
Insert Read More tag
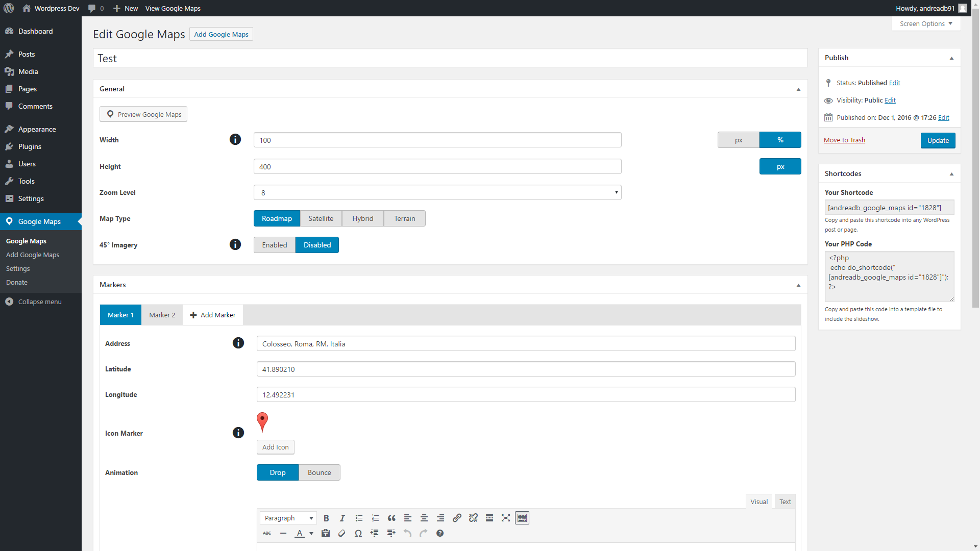[489, 518]
